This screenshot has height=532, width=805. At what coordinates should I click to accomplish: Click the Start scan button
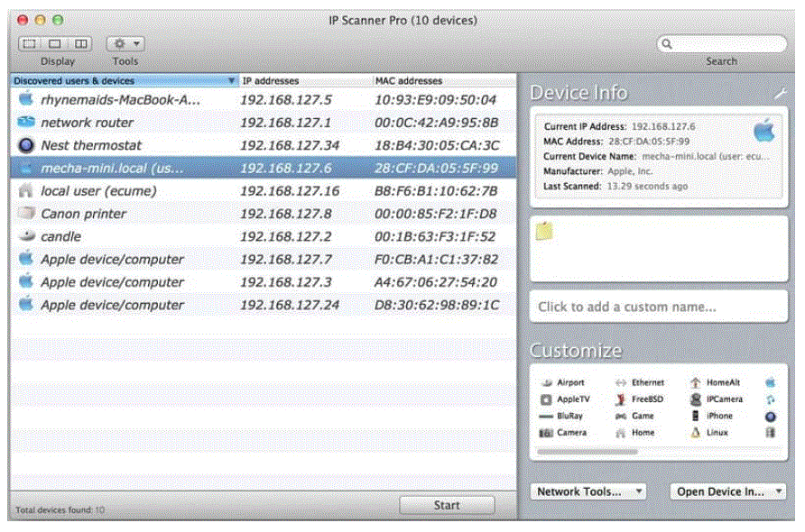tap(447, 505)
